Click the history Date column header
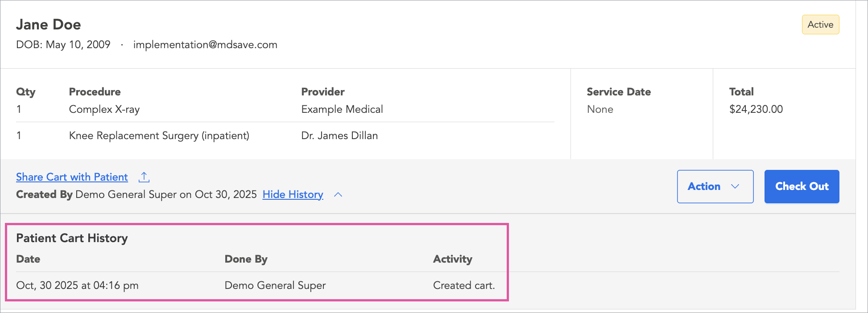This screenshot has height=313, width=868. click(x=28, y=259)
